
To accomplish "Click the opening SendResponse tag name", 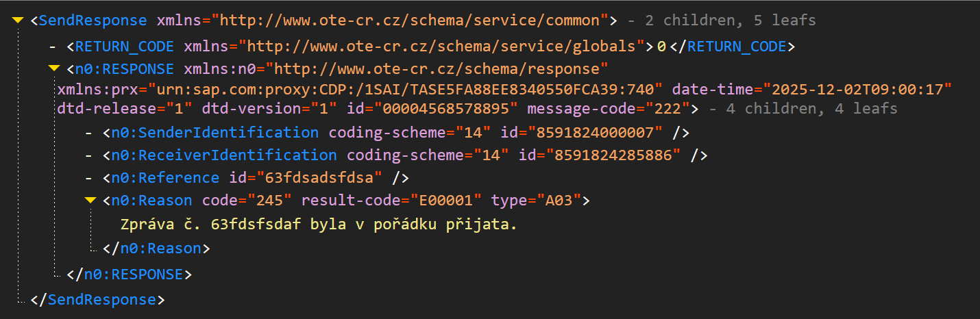I will click(x=93, y=21).
